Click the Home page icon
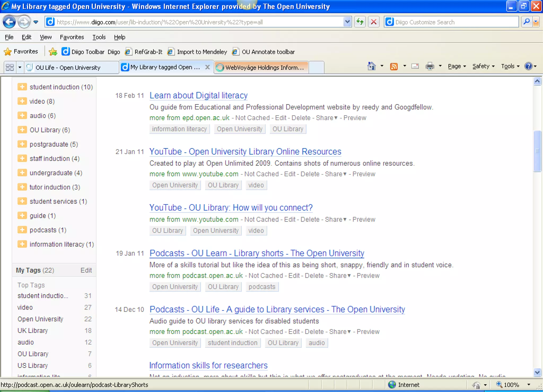 click(371, 66)
